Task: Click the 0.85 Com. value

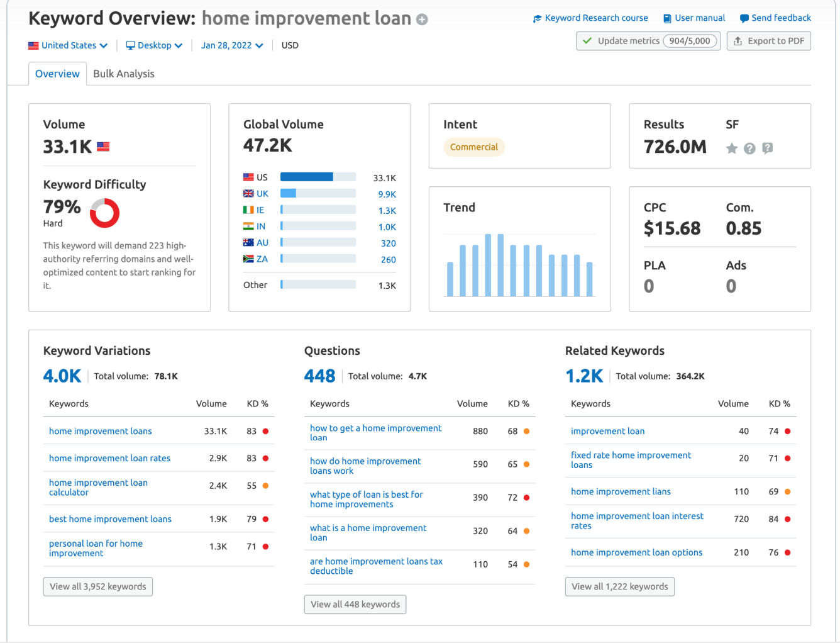Action: 744,228
